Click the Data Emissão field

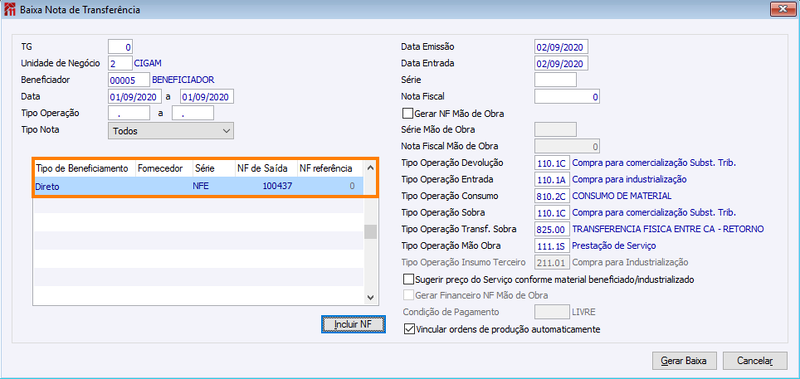tap(562, 47)
